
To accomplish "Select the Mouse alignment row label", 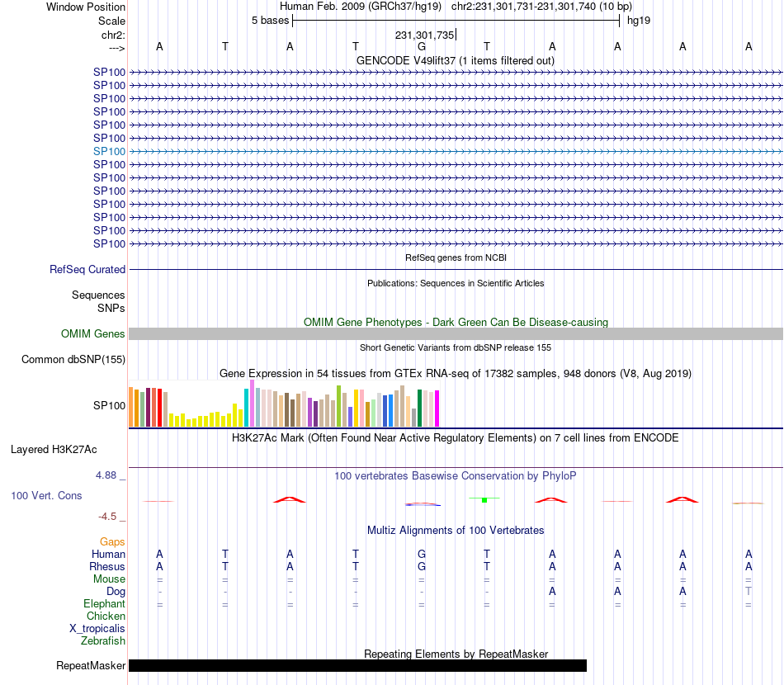I will 109,579.
